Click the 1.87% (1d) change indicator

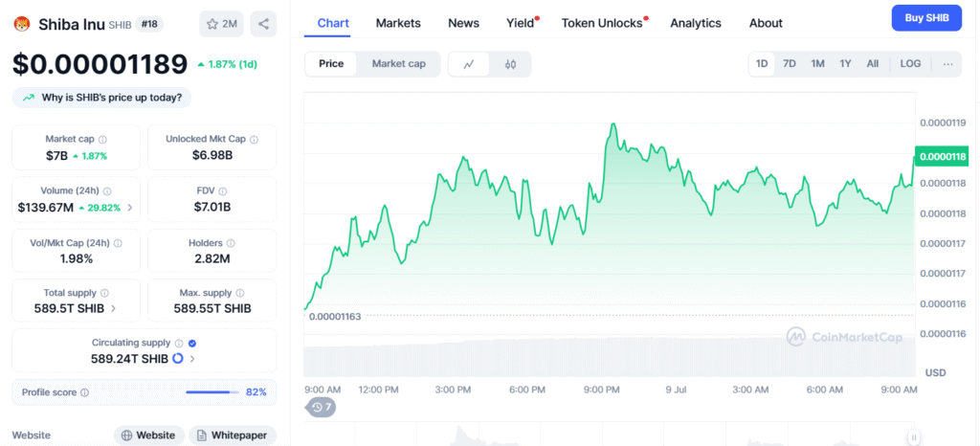(x=227, y=64)
